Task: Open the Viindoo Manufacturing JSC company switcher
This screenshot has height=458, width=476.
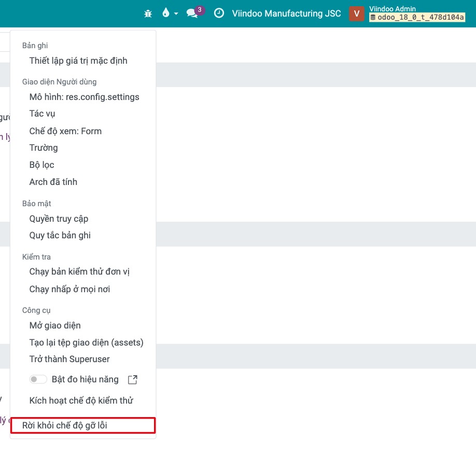Action: pyautogui.click(x=286, y=13)
